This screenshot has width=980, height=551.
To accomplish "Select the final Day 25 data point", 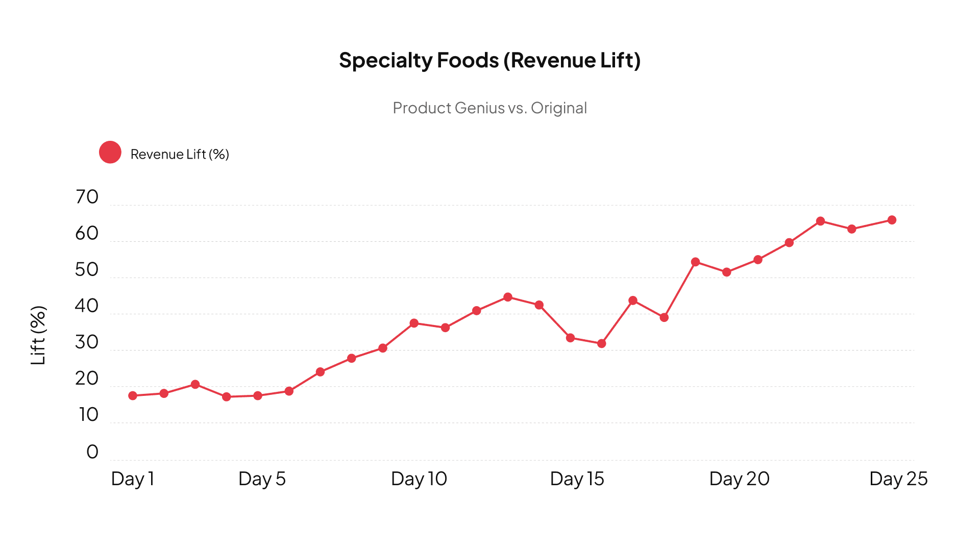I will point(892,220).
